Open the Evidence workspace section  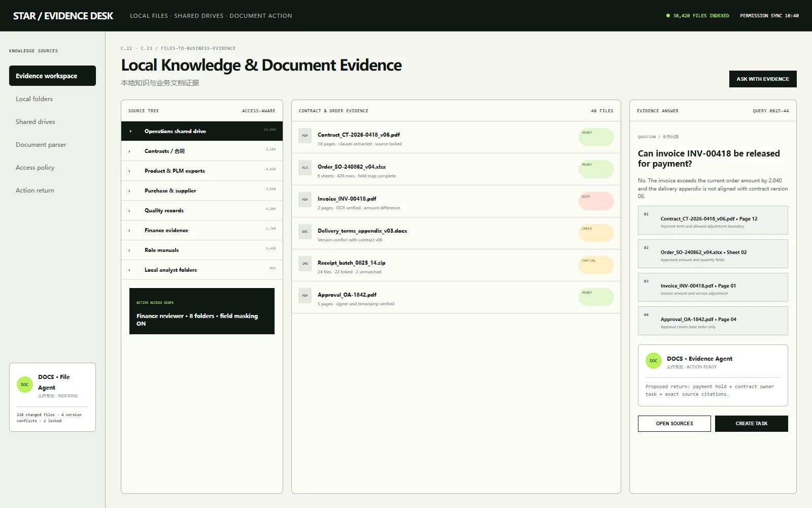(52, 76)
